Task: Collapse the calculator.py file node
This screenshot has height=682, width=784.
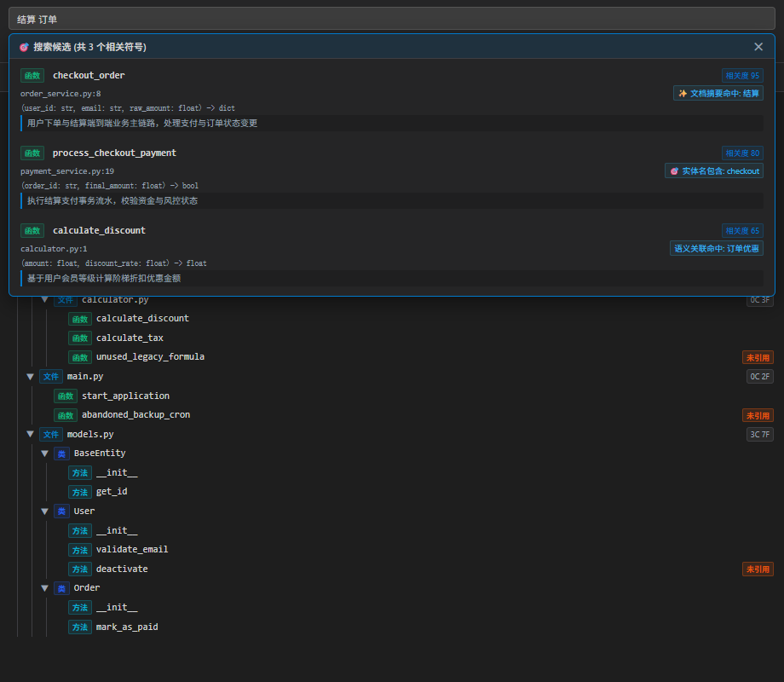Action: tap(44, 299)
